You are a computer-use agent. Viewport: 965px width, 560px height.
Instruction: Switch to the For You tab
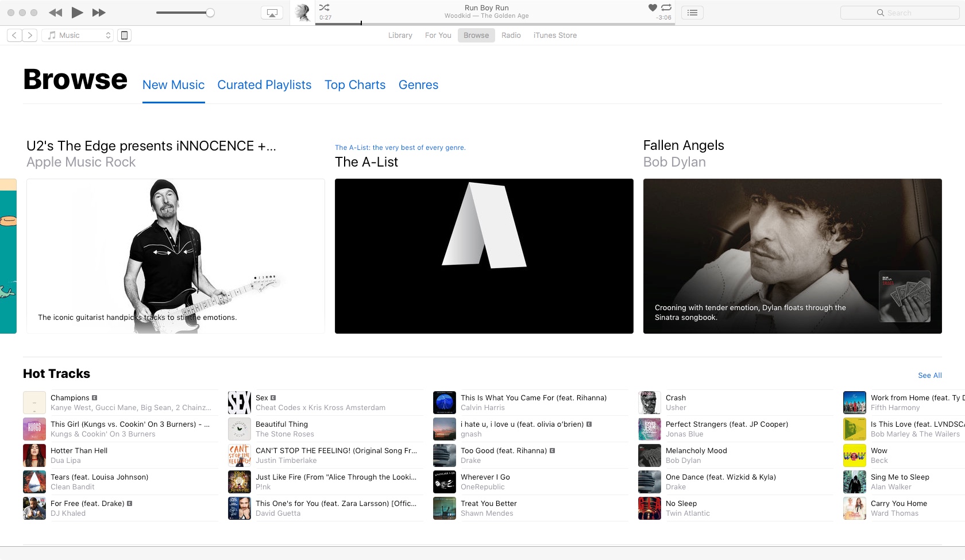click(438, 36)
